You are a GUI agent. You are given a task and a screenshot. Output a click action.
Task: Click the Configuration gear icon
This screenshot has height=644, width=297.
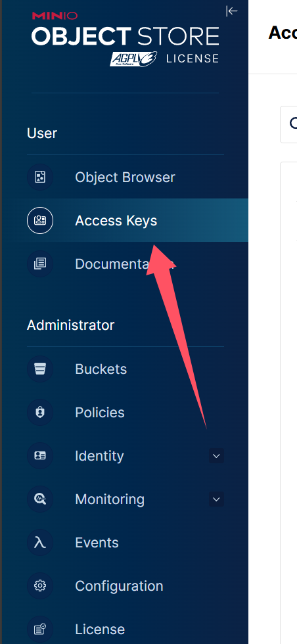[40, 586]
